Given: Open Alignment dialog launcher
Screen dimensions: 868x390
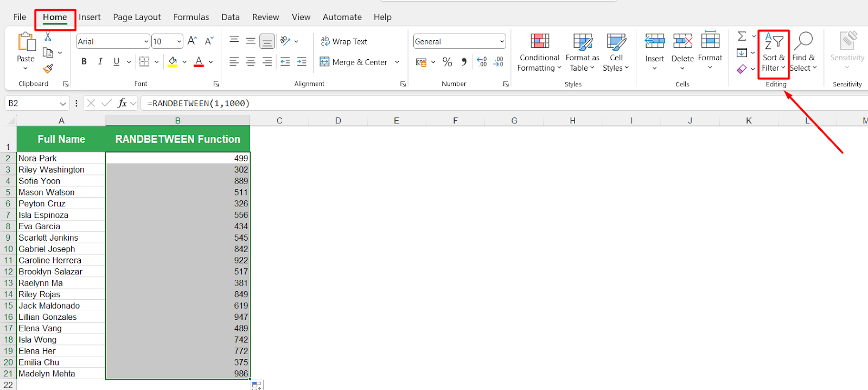Looking at the screenshot, I should (x=403, y=84).
